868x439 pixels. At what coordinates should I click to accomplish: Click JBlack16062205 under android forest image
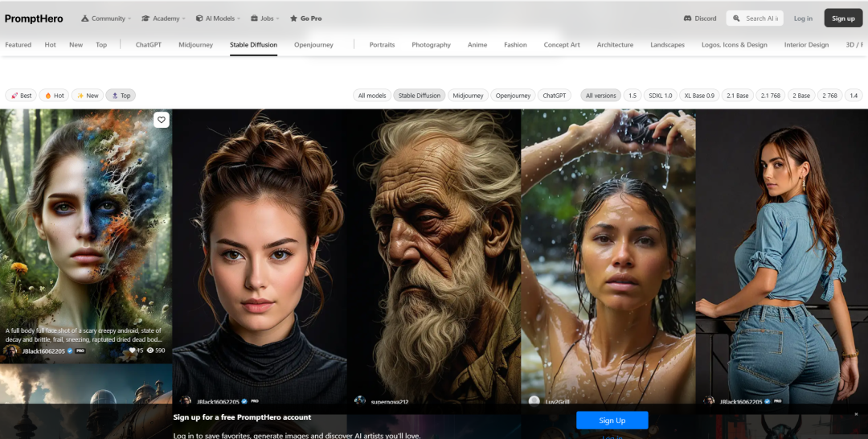[43, 351]
